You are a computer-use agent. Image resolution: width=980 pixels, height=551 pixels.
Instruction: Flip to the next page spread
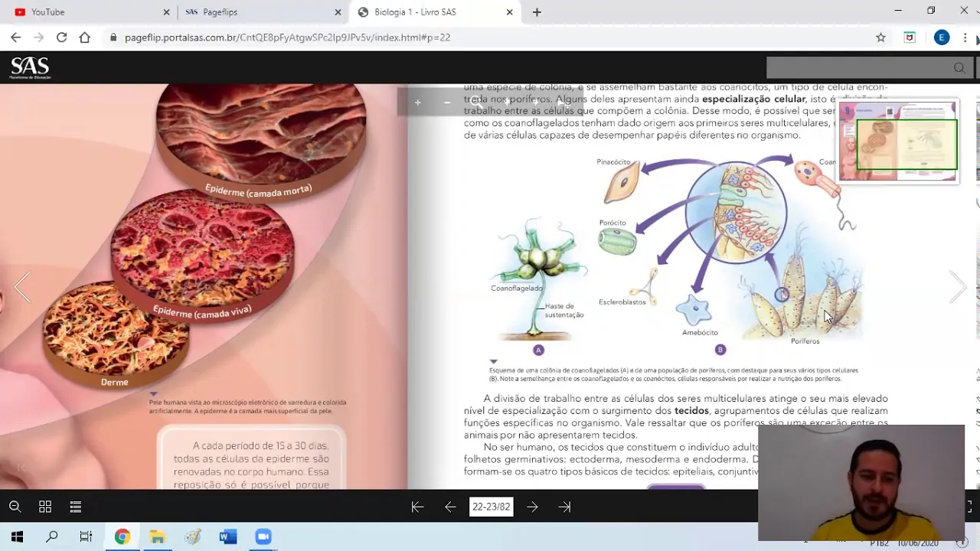point(958,288)
